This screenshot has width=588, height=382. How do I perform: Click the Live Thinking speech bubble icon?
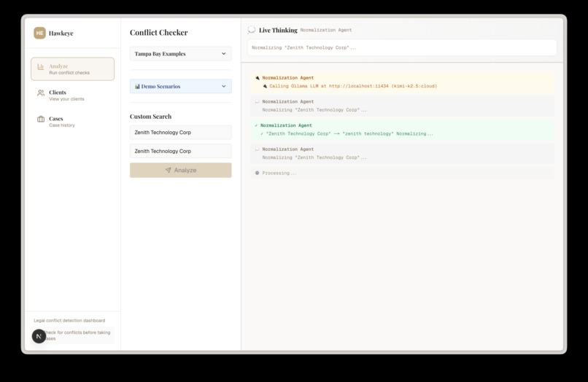[x=252, y=30]
